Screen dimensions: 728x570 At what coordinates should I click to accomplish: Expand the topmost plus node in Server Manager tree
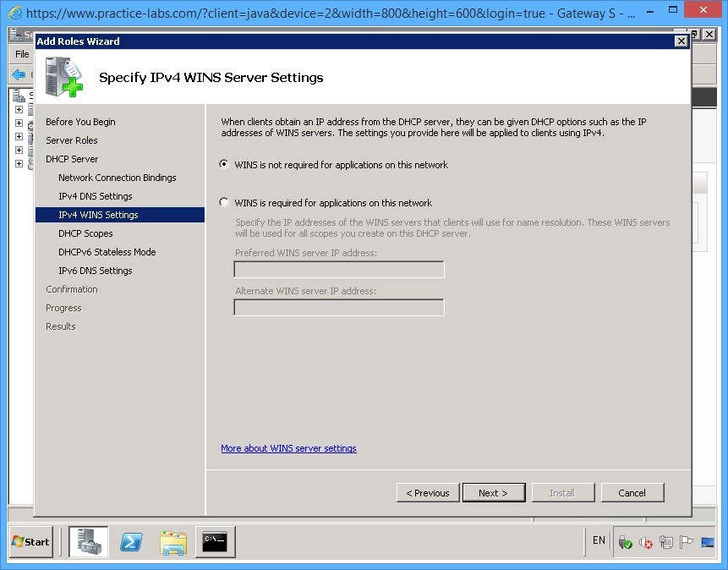point(19,109)
